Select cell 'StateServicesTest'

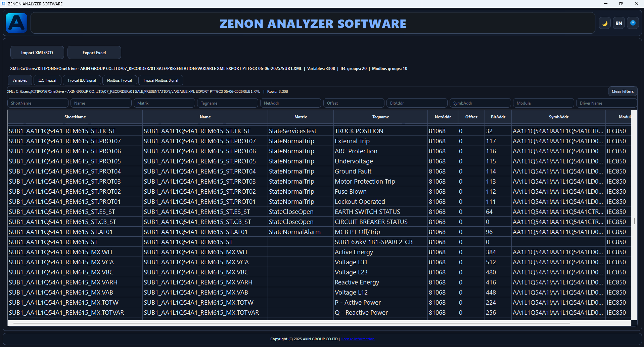click(301, 131)
